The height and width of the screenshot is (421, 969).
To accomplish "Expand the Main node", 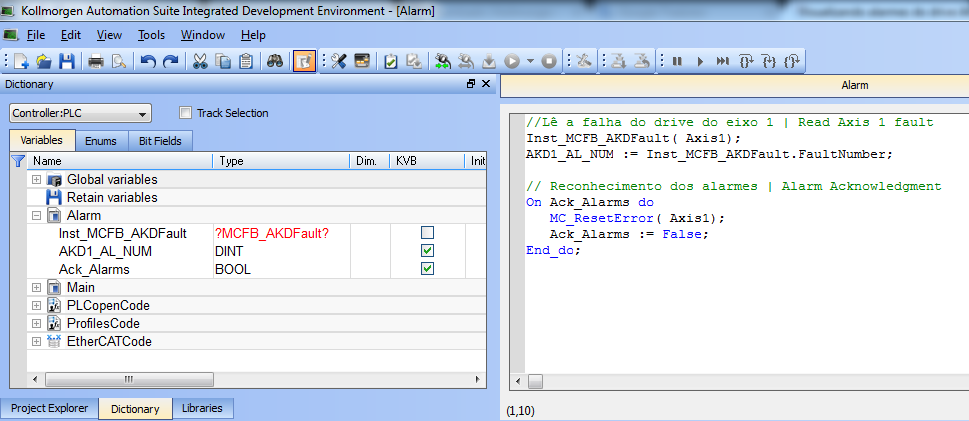I will click(x=36, y=287).
